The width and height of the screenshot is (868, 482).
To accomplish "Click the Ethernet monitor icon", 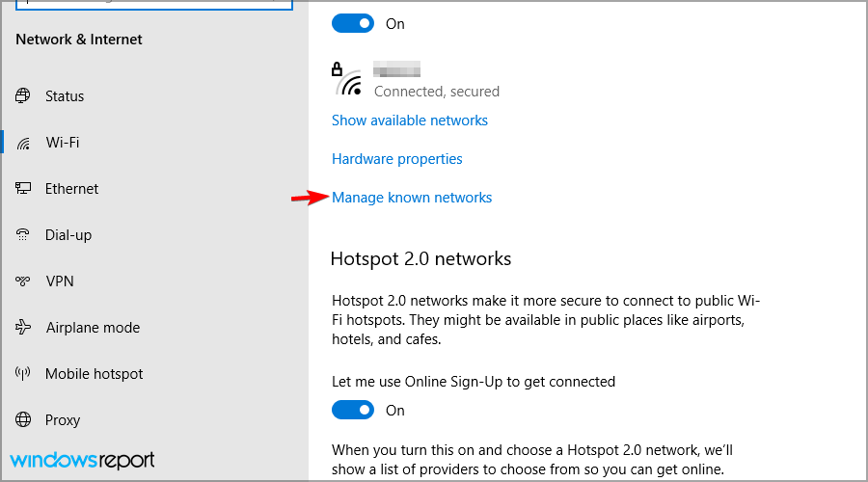I will pyautogui.click(x=23, y=188).
